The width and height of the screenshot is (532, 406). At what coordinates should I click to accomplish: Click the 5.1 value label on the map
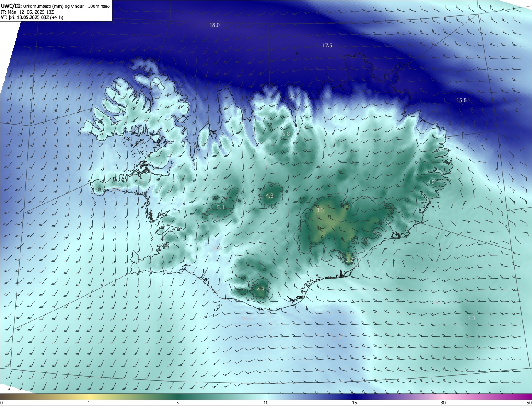[x=221, y=208]
